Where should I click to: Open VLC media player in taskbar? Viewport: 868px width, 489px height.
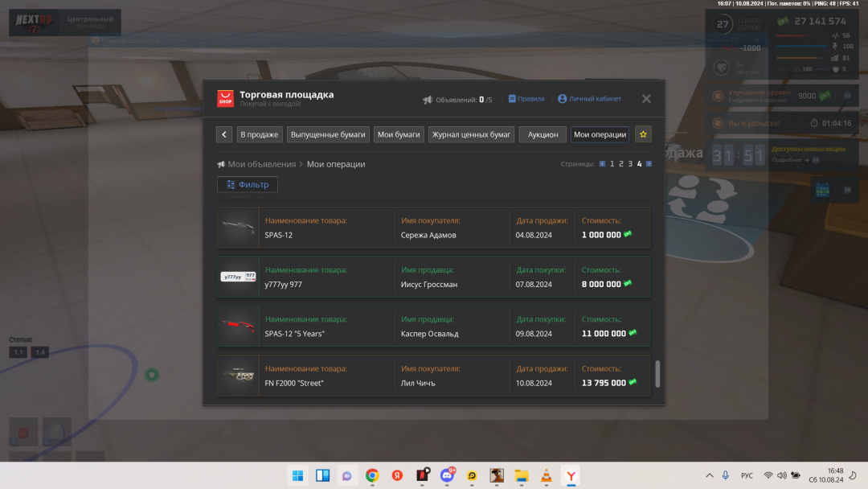click(x=545, y=475)
